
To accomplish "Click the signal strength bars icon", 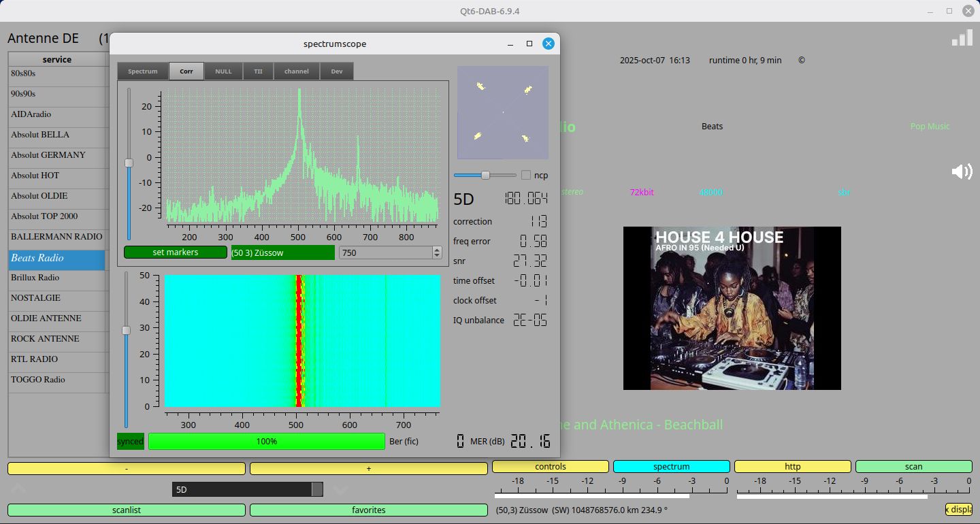I will (x=962, y=38).
